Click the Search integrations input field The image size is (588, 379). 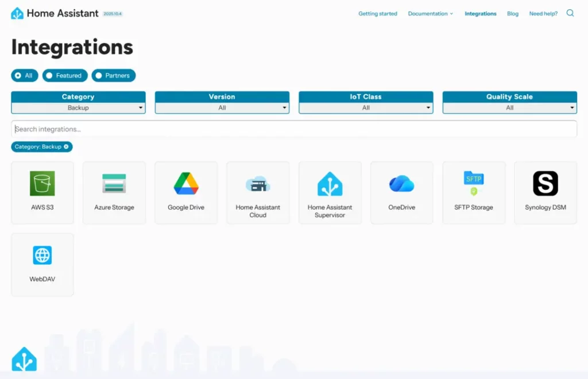tap(294, 129)
